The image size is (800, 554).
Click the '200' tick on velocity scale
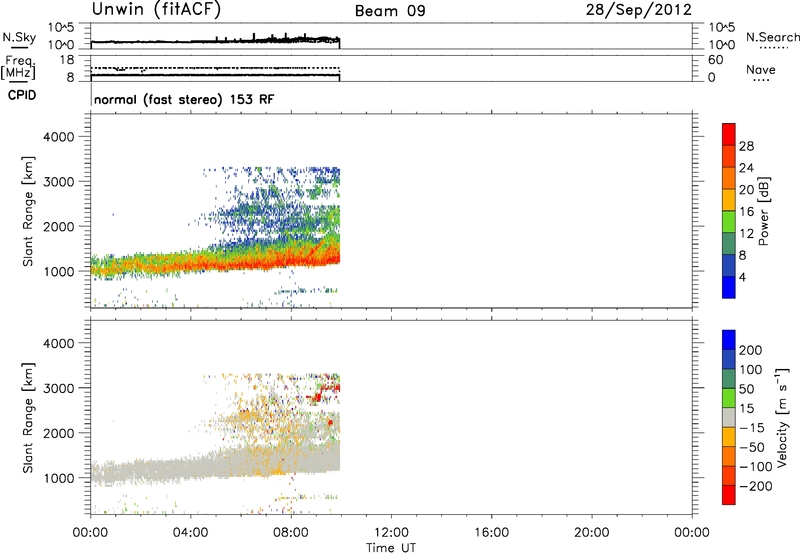[x=751, y=350]
